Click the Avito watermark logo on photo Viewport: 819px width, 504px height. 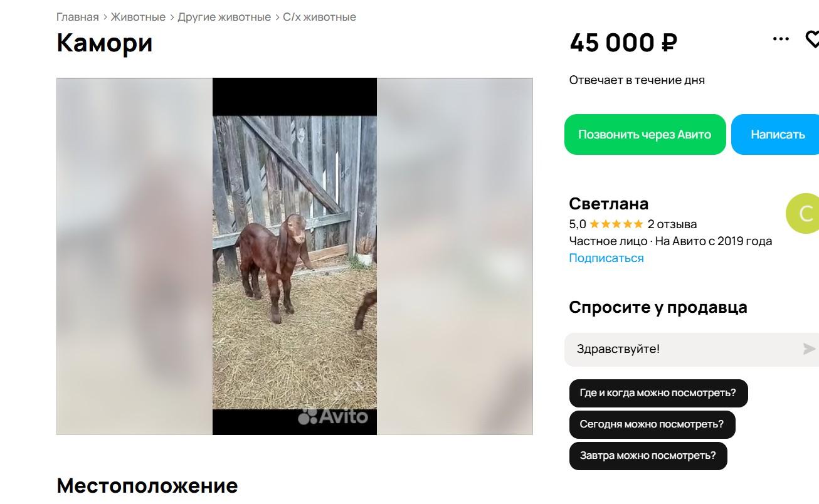tap(332, 416)
